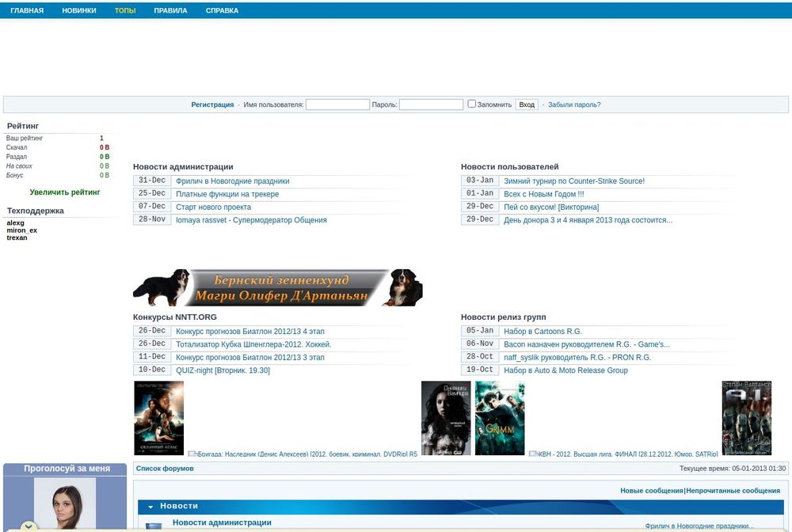This screenshot has width=792, height=532.
Task: Open Набор в Cartoons R.G. news
Action: pos(543,331)
